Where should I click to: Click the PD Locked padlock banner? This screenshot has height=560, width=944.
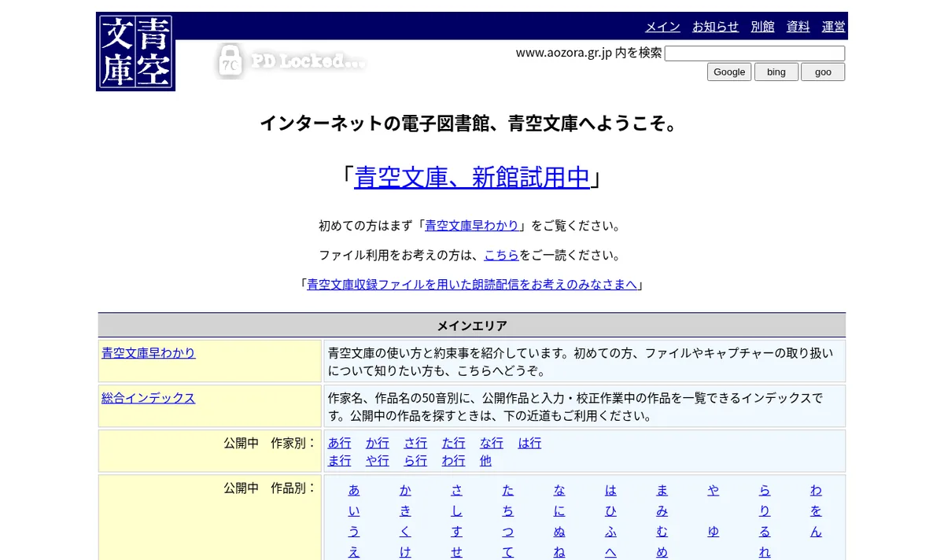pos(291,61)
